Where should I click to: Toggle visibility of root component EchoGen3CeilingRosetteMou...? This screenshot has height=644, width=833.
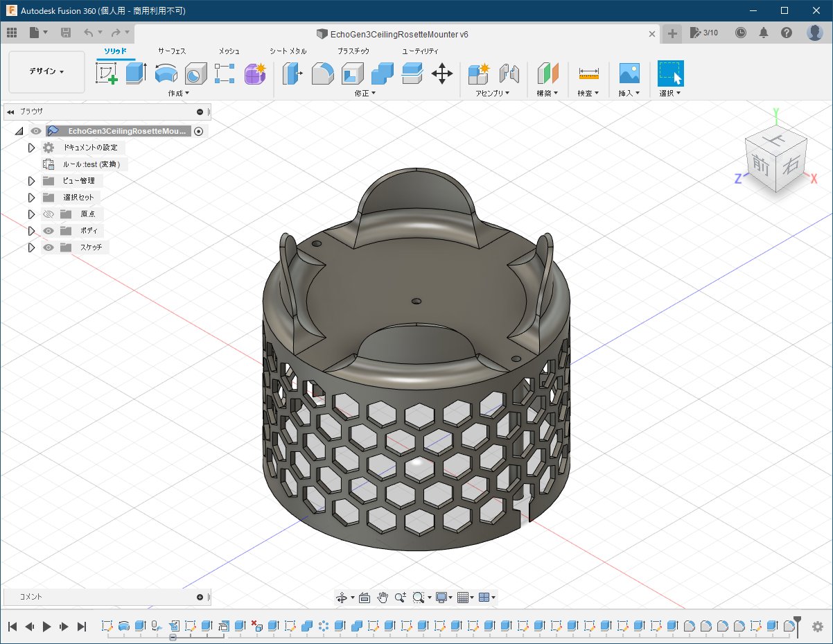[x=35, y=131]
